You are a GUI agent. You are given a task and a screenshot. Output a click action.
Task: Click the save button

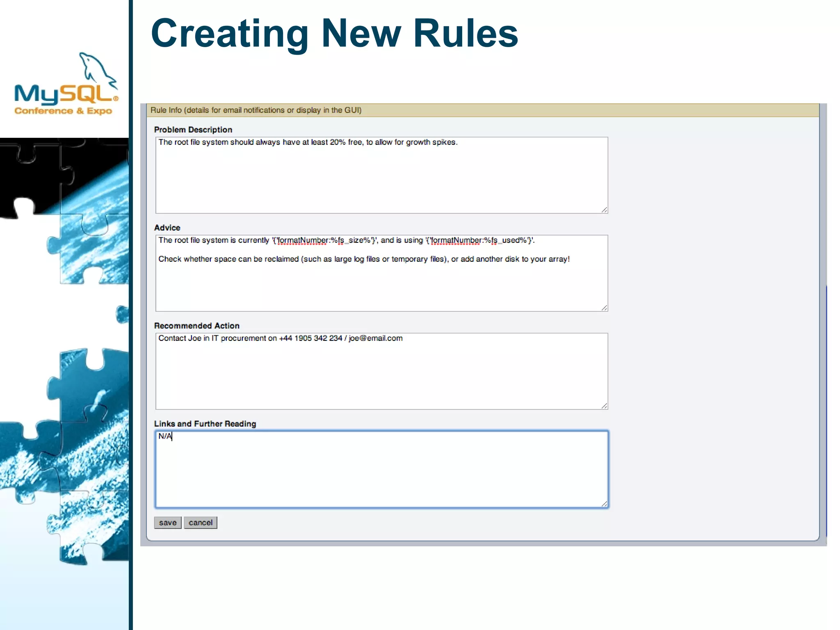tap(167, 523)
